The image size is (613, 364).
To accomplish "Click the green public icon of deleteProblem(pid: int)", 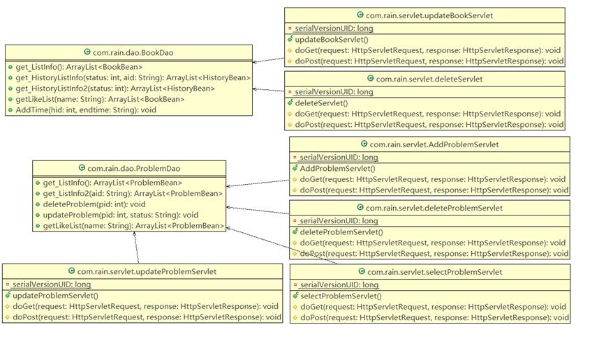I will point(38,204).
